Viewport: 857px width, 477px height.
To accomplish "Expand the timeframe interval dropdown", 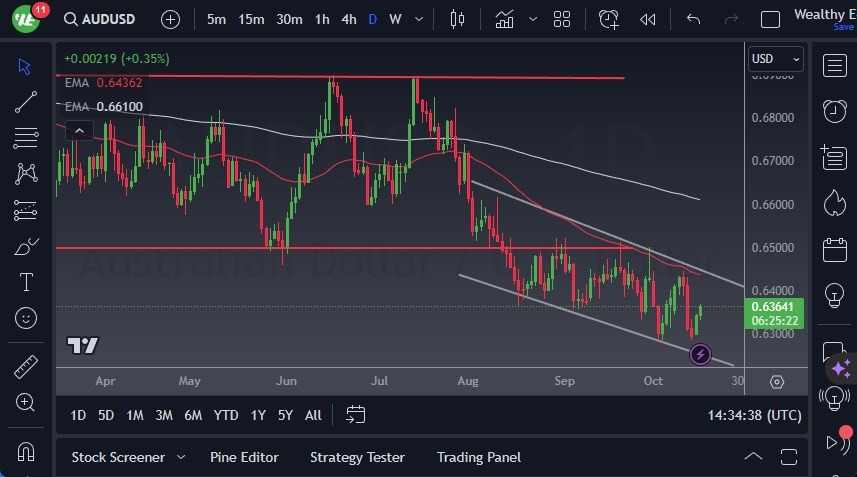I will pyautogui.click(x=417, y=19).
